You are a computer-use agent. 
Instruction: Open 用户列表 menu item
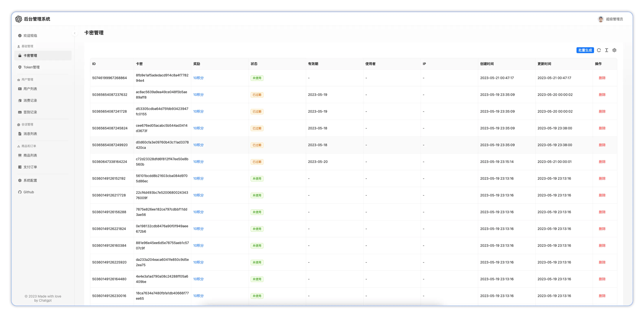[43, 89]
